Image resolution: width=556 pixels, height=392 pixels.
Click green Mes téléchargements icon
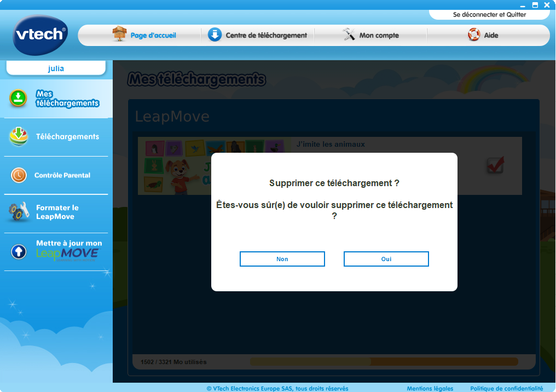coord(18,98)
